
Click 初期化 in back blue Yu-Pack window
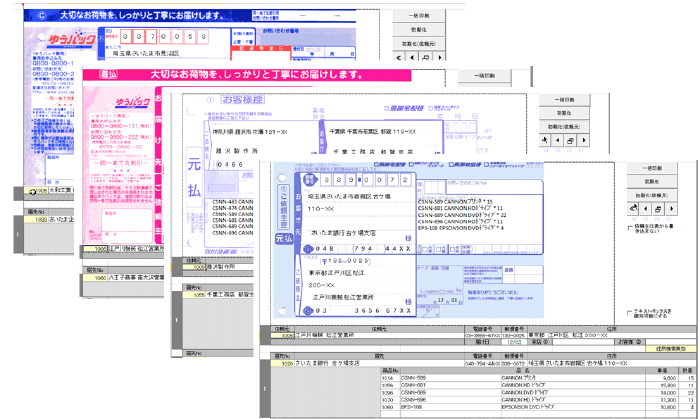click(419, 29)
